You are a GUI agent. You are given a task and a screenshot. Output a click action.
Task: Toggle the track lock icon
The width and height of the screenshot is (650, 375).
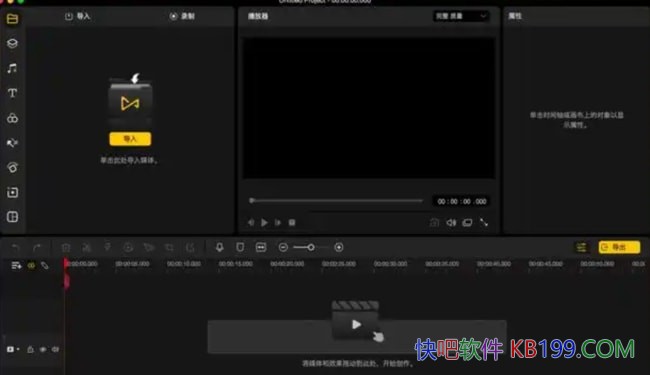click(30, 349)
